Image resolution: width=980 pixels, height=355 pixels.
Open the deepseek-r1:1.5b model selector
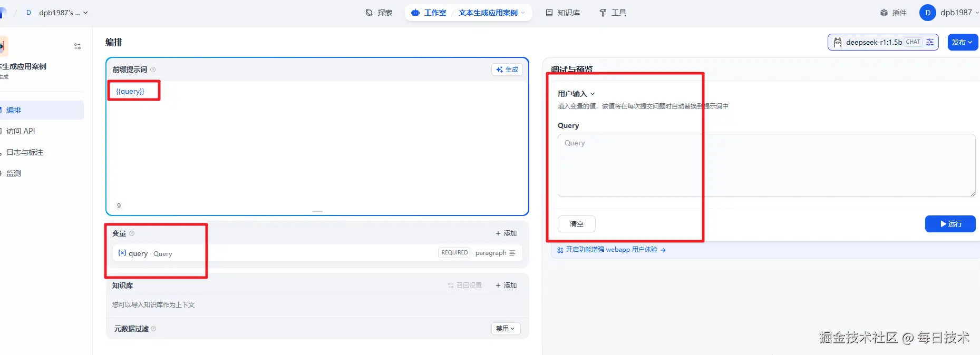(x=883, y=42)
